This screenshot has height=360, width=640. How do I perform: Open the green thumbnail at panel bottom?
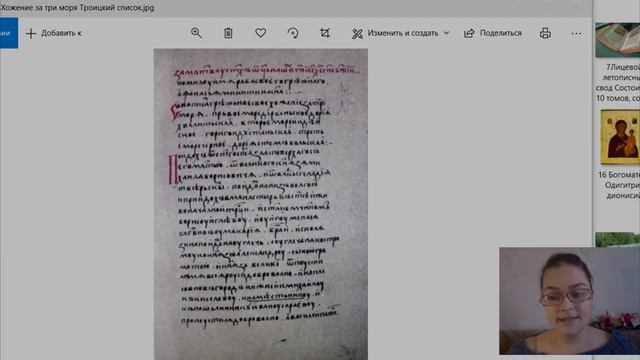tap(618, 240)
